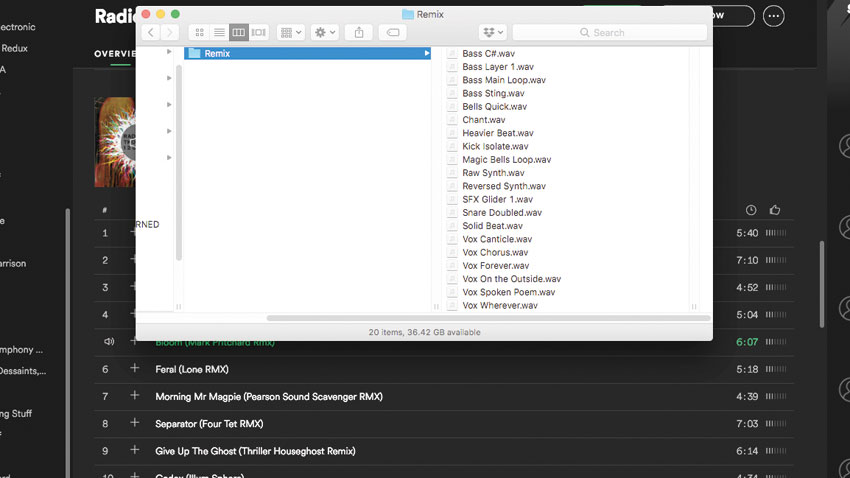850x478 pixels.
Task: Select file Vox Chorus.wav
Action: pyautogui.click(x=495, y=253)
